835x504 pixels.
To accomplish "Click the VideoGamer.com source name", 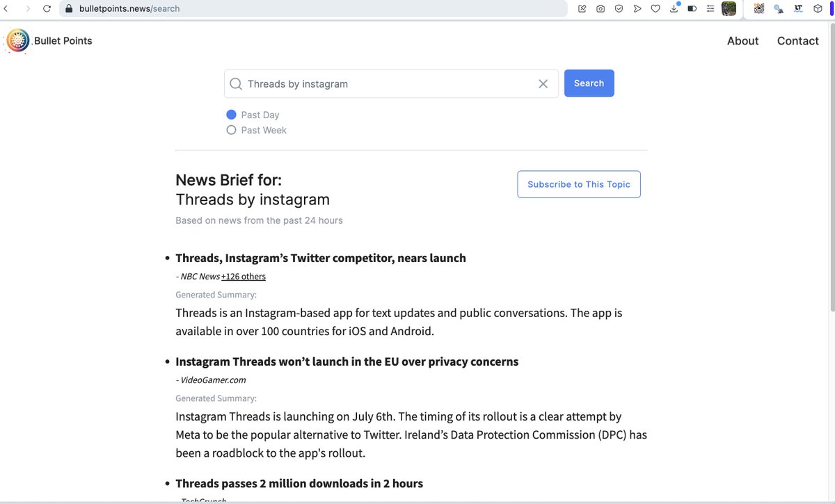I will [213, 380].
